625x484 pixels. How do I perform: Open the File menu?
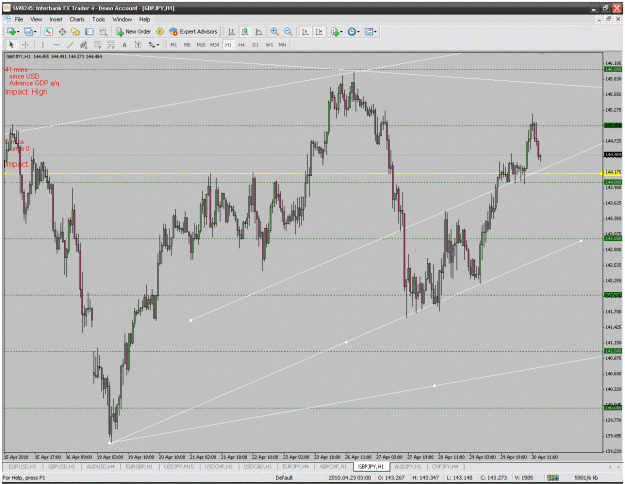click(x=19, y=19)
